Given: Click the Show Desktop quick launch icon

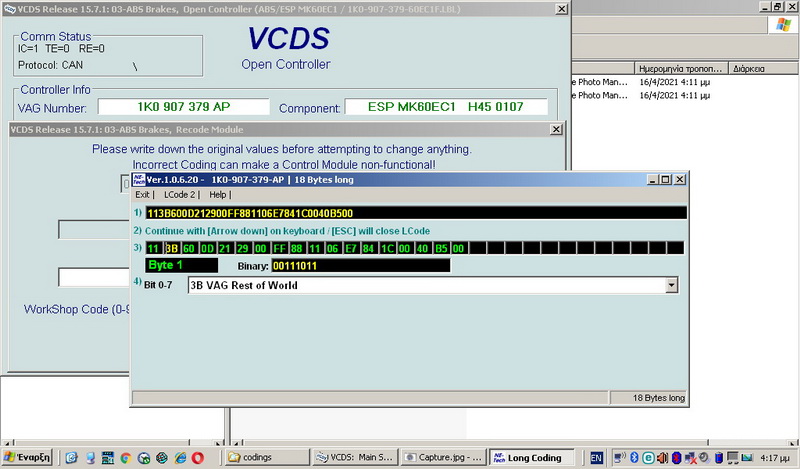Looking at the screenshot, I should pyautogui.click(x=90, y=458).
